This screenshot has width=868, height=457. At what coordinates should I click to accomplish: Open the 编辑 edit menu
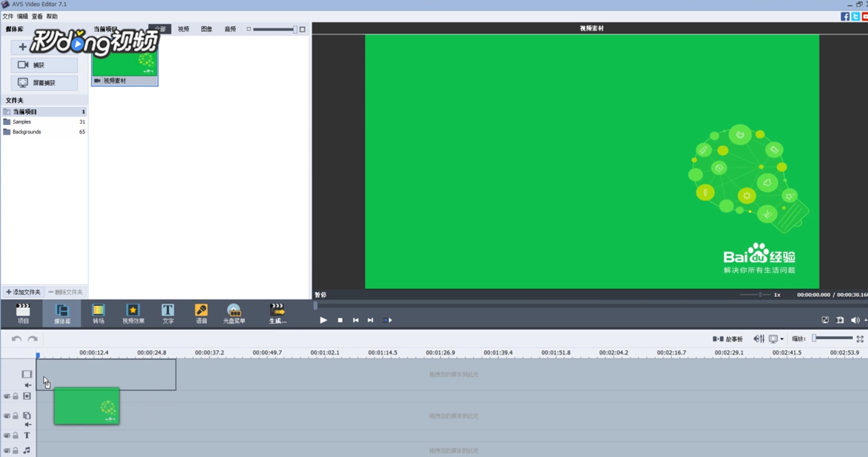pos(22,16)
